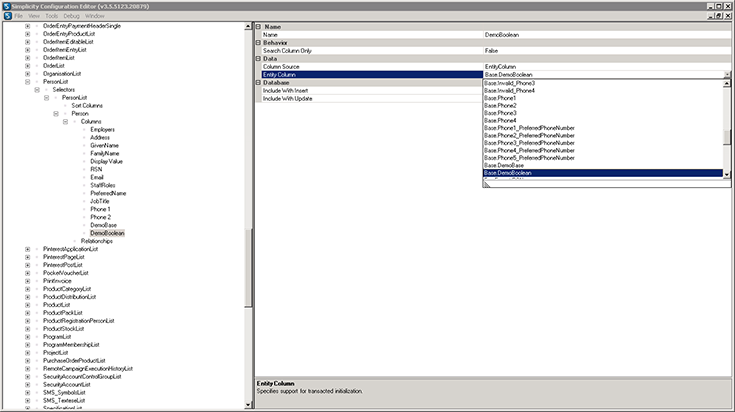Expand the ProjectList tree node

pyautogui.click(x=27, y=352)
